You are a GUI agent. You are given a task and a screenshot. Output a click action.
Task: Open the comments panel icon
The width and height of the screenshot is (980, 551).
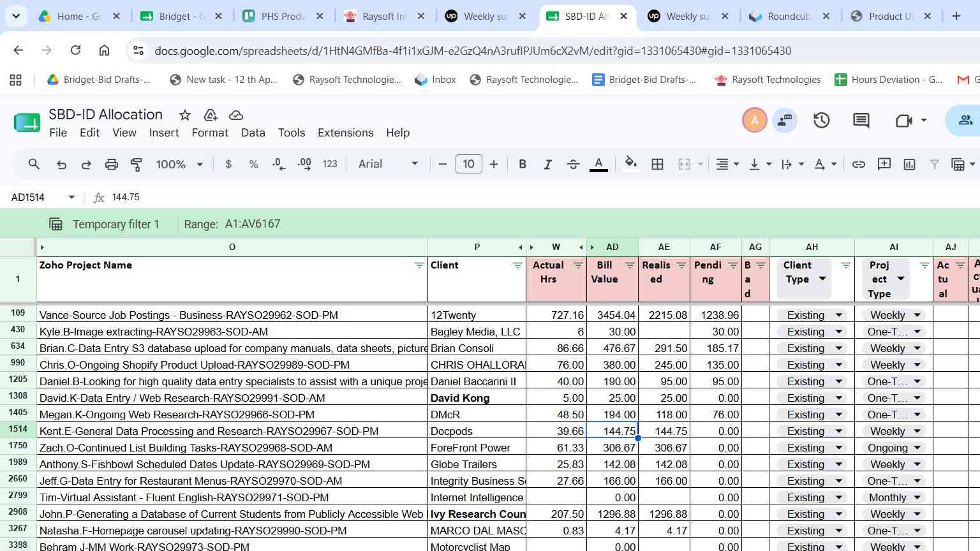pyautogui.click(x=861, y=120)
